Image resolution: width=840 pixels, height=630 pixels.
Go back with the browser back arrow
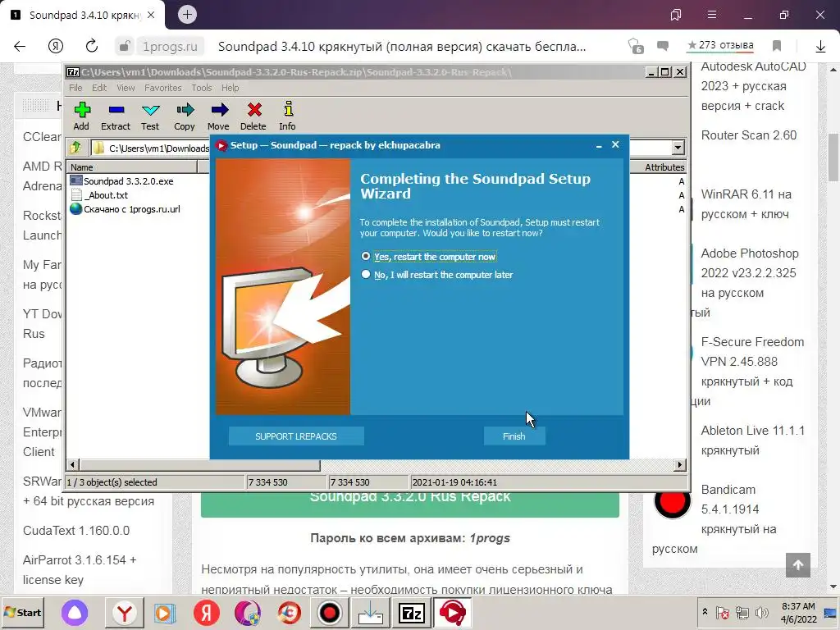point(20,47)
